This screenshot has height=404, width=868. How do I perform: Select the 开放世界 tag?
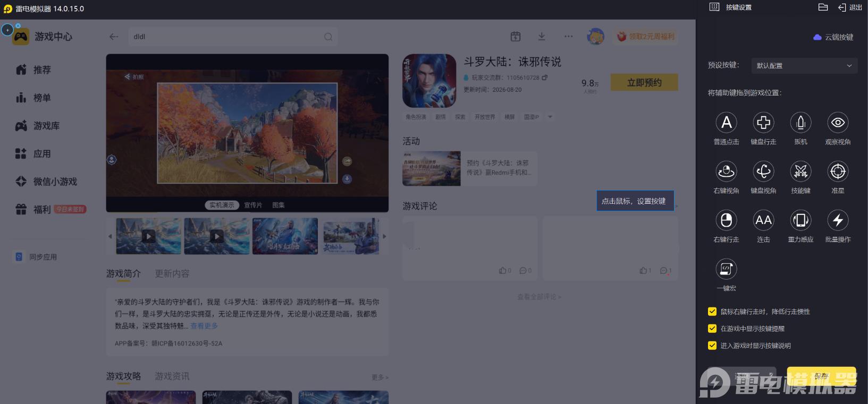(485, 117)
